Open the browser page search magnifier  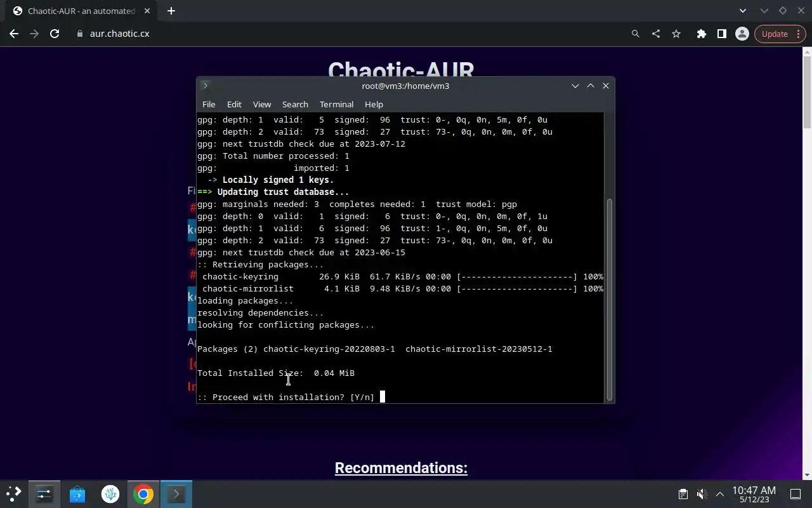point(635,34)
